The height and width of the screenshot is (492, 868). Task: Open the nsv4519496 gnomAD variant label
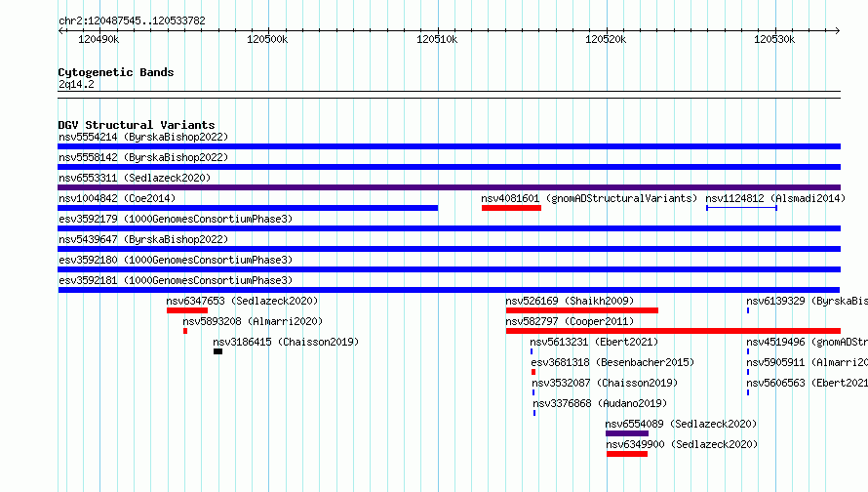(x=808, y=342)
